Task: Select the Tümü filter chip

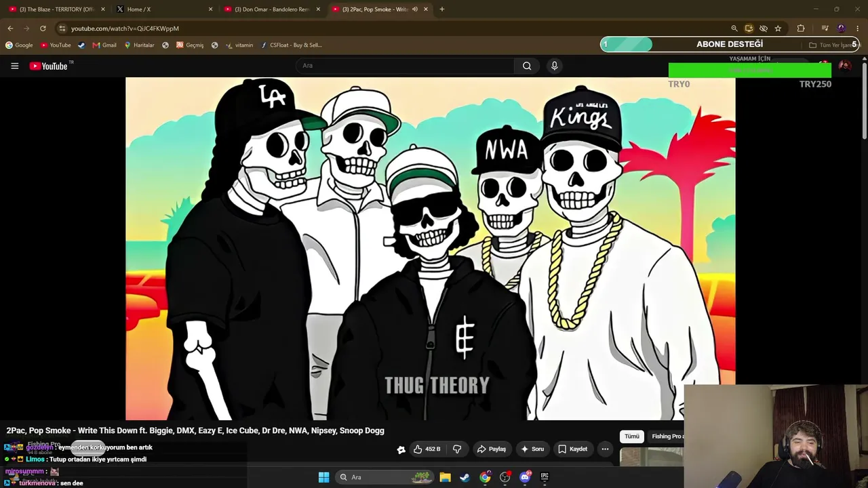Action: pyautogui.click(x=631, y=436)
